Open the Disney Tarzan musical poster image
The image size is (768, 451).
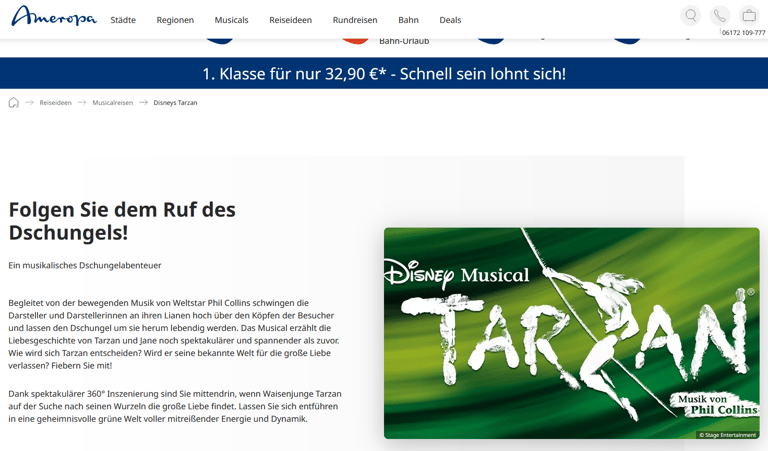[x=572, y=333]
